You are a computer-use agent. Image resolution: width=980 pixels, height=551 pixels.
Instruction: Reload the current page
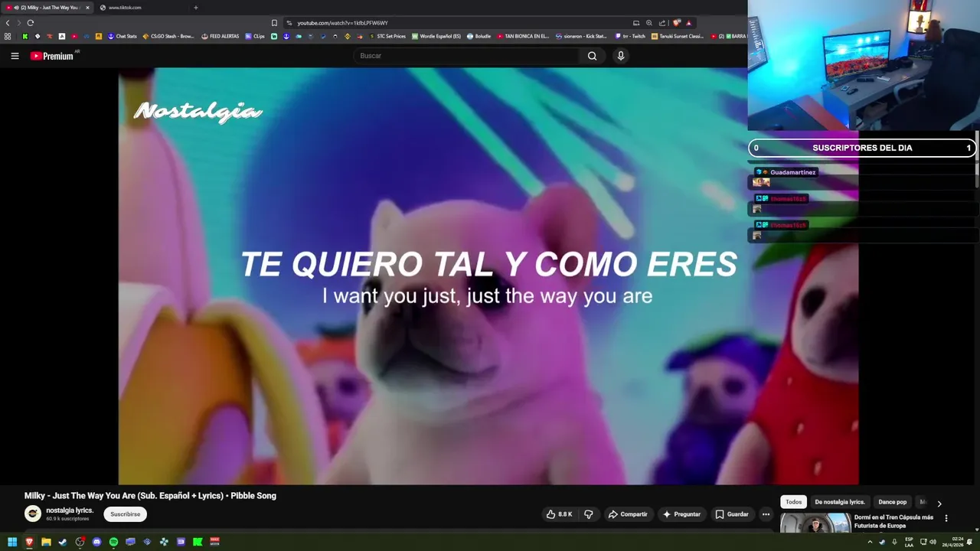pos(31,23)
